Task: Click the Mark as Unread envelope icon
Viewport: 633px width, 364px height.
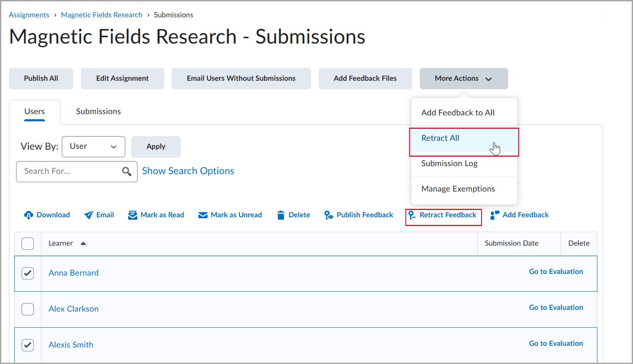Action: (204, 215)
